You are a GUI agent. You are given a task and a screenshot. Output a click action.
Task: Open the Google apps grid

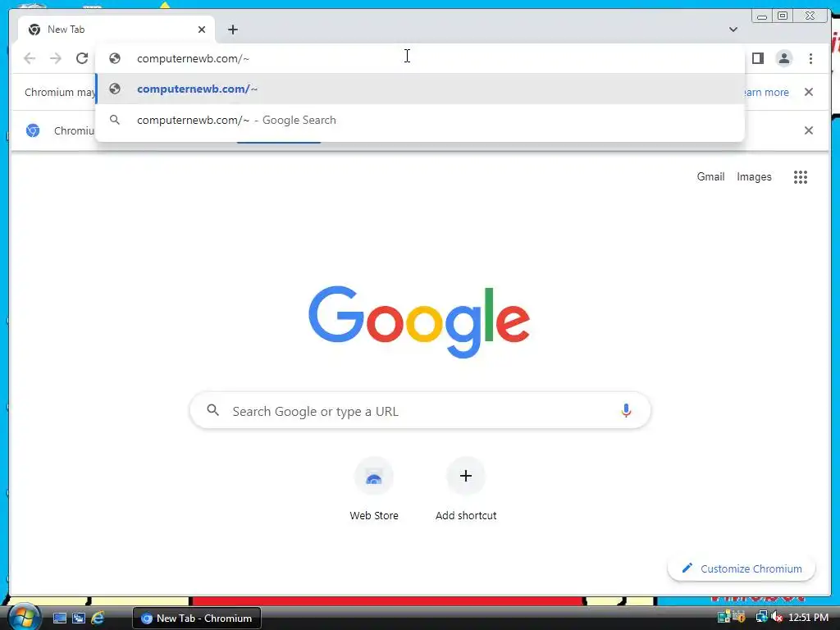click(x=801, y=177)
